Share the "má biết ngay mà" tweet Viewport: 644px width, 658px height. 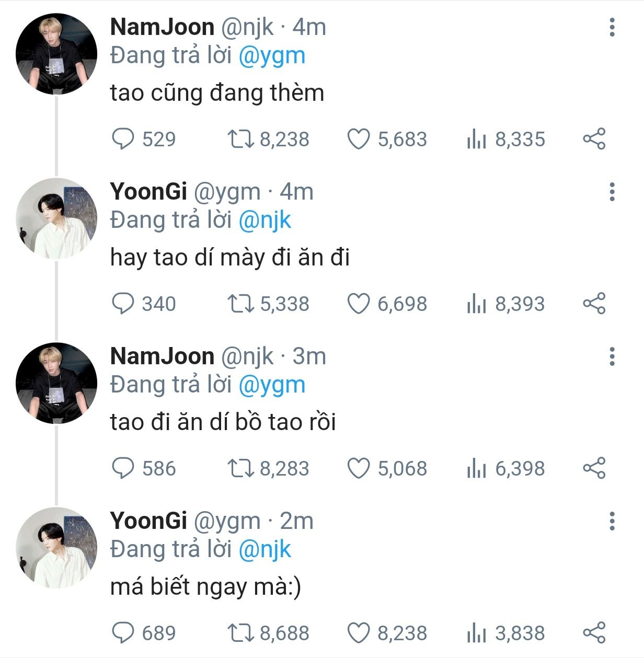594,633
